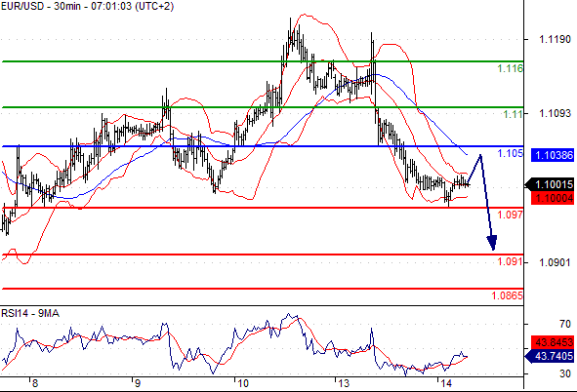The width and height of the screenshot is (577, 392).
Task: Select the 1.11 green resistance label
Action: click(513, 114)
